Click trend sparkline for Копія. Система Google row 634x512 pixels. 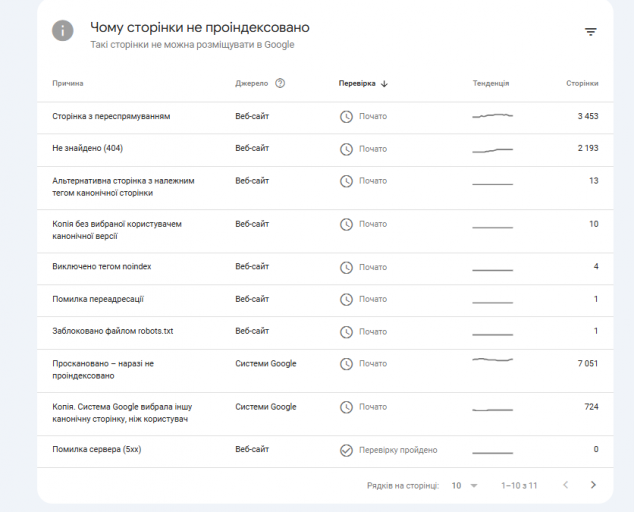(x=492, y=410)
